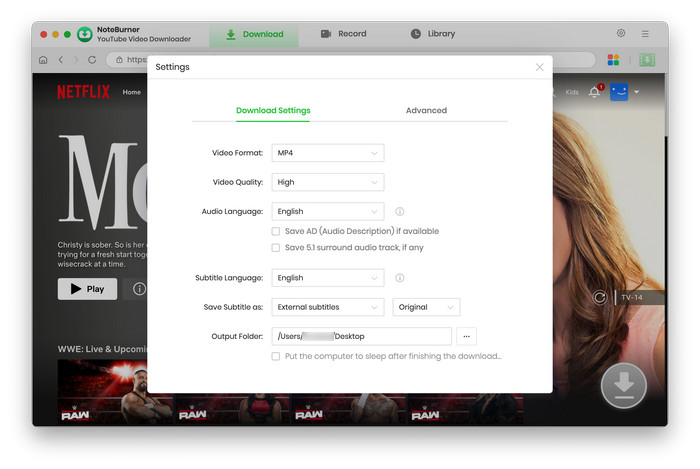Navigate forward with the right arrow
Screen dimensions: 700x469
[x=76, y=59]
